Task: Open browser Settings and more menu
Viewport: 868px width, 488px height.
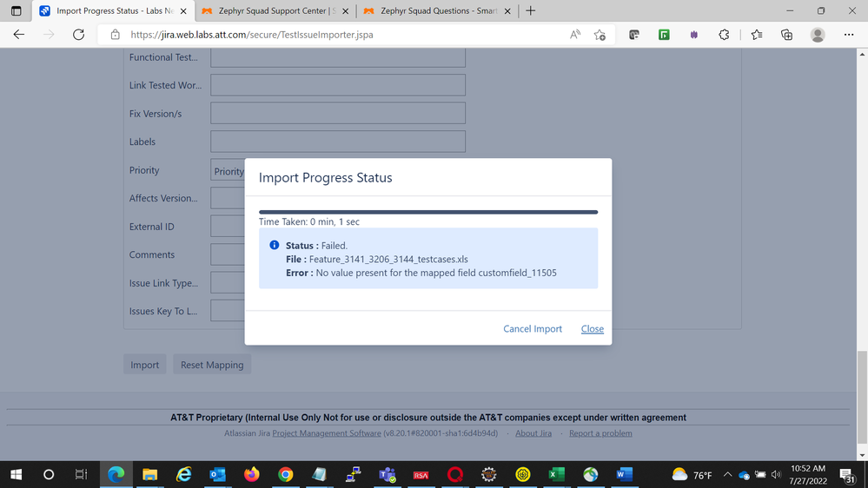Action: pos(849,35)
